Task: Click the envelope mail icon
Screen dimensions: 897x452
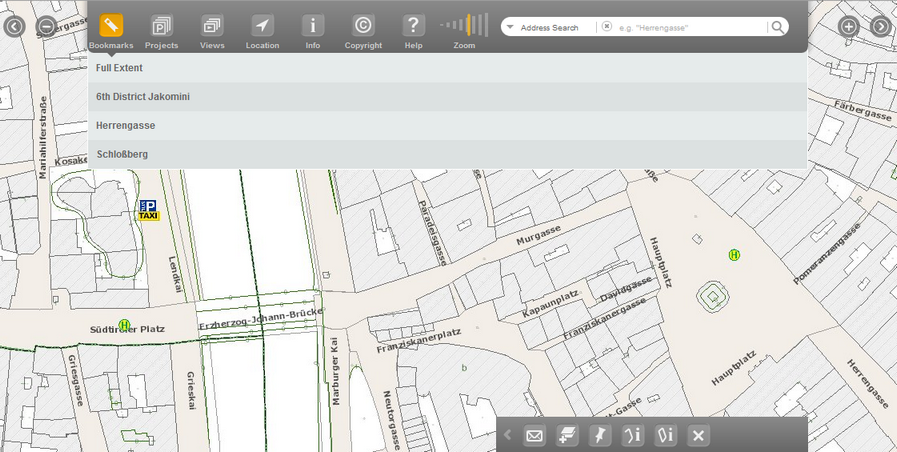Action: pyautogui.click(x=534, y=435)
